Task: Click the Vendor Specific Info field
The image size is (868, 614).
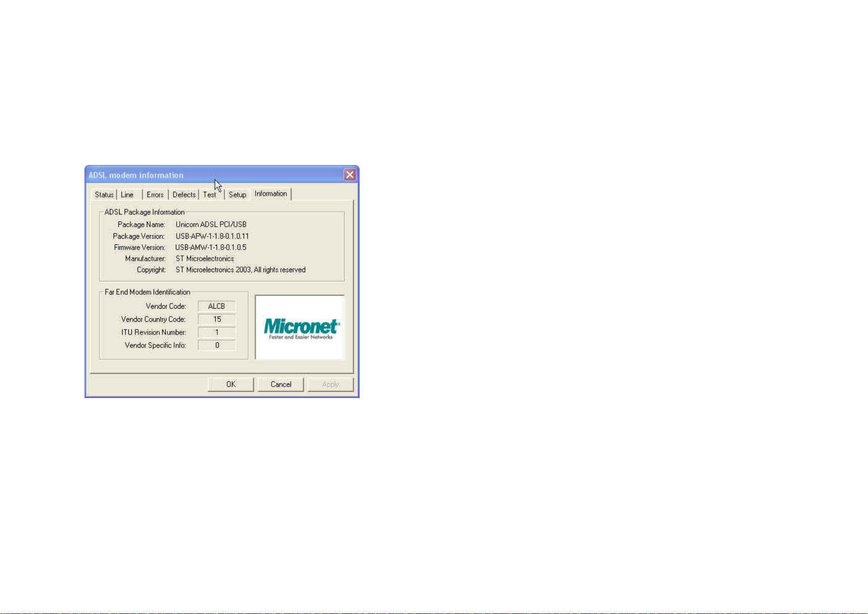Action: pyautogui.click(x=217, y=345)
